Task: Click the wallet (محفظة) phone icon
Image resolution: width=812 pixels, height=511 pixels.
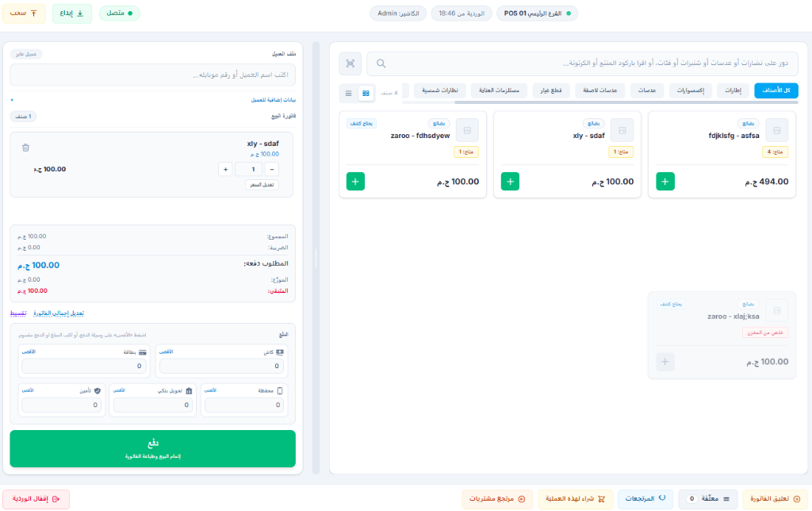Action: pos(280,390)
